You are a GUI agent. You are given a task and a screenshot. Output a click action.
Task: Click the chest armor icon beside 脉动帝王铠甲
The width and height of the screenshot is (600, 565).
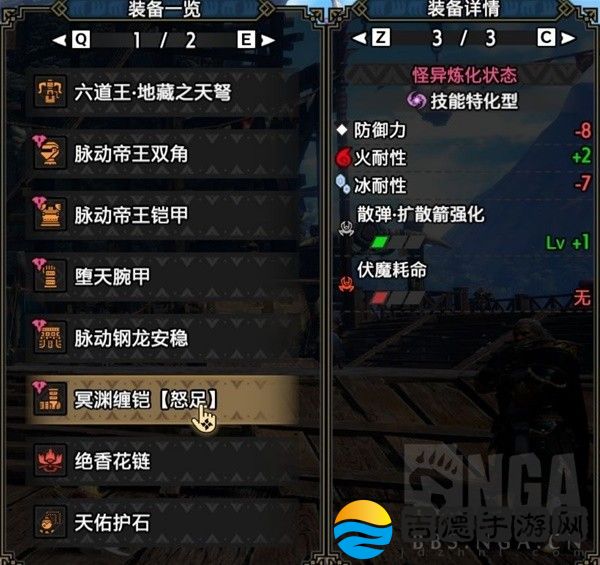point(50,215)
